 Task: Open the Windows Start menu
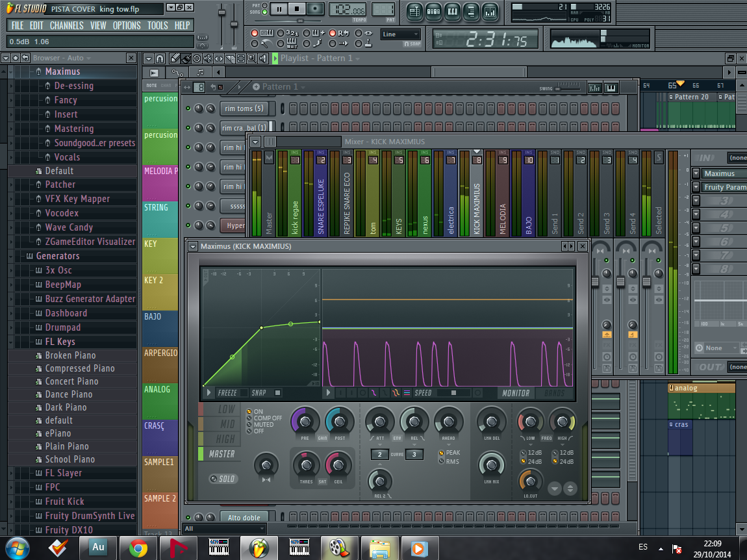[17, 548]
